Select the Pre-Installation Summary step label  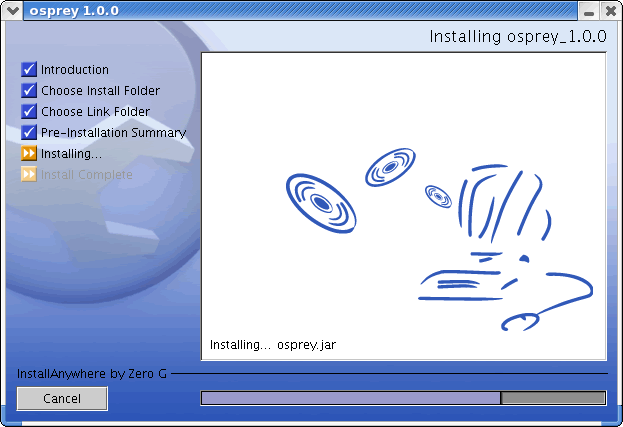[x=113, y=133]
